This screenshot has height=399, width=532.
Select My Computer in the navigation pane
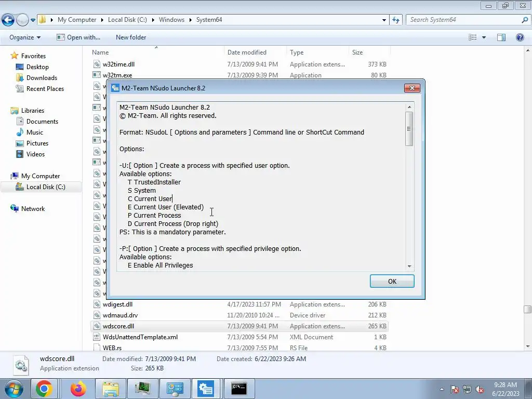[x=41, y=176]
